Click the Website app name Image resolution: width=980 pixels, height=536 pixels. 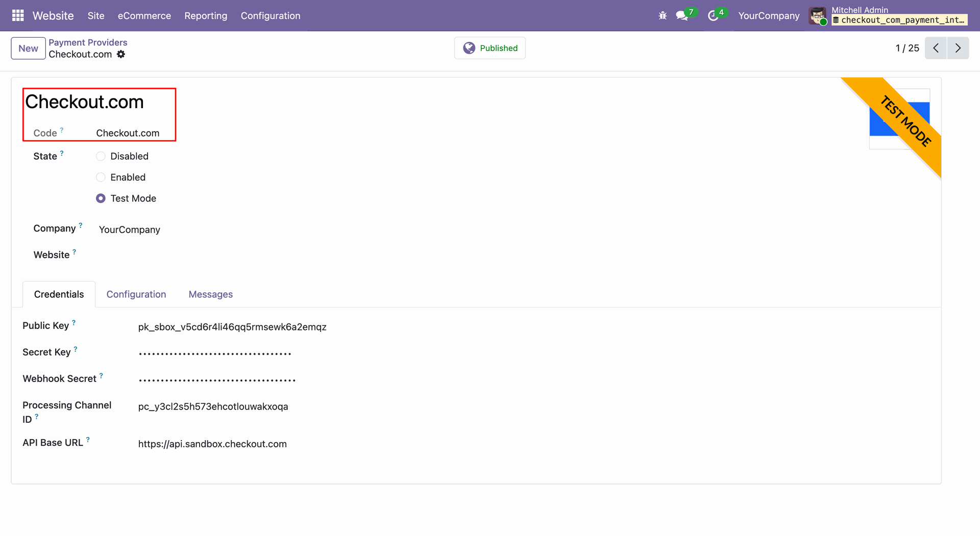click(53, 16)
